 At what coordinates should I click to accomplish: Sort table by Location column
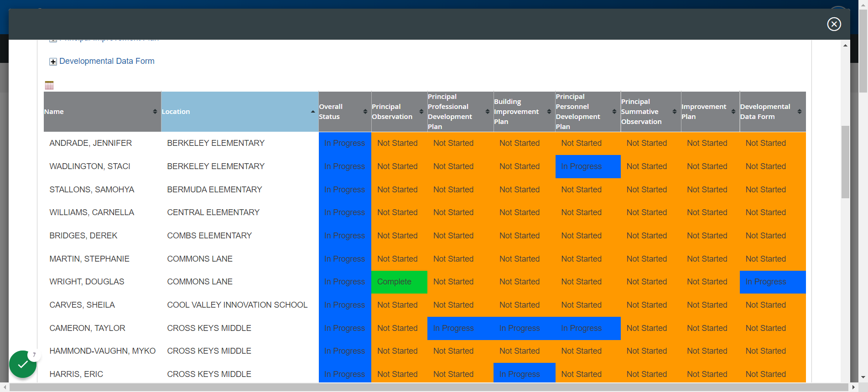pyautogui.click(x=239, y=112)
